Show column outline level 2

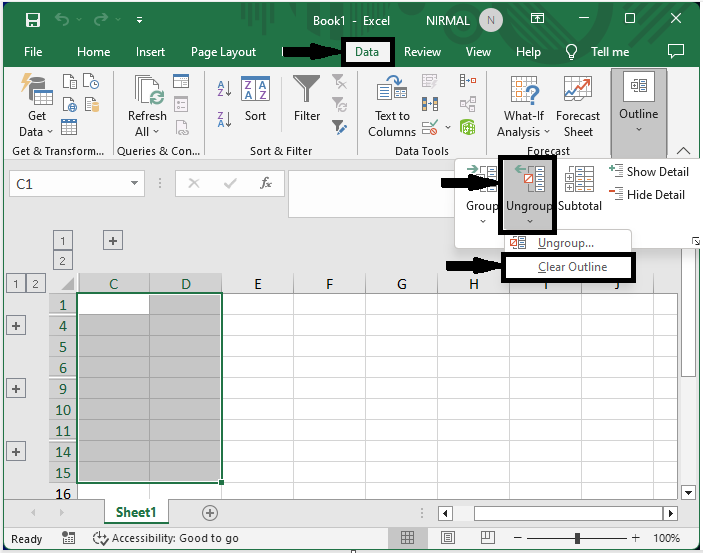63,261
